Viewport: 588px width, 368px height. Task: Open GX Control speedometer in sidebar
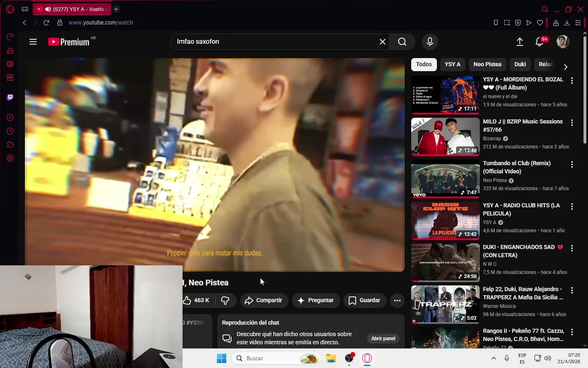(10, 37)
